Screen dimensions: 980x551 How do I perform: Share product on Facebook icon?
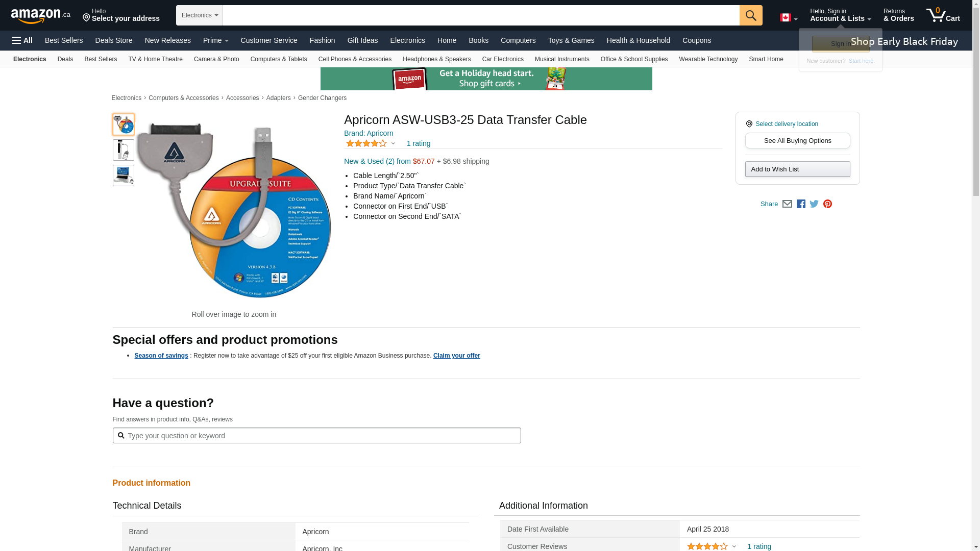coord(801,204)
